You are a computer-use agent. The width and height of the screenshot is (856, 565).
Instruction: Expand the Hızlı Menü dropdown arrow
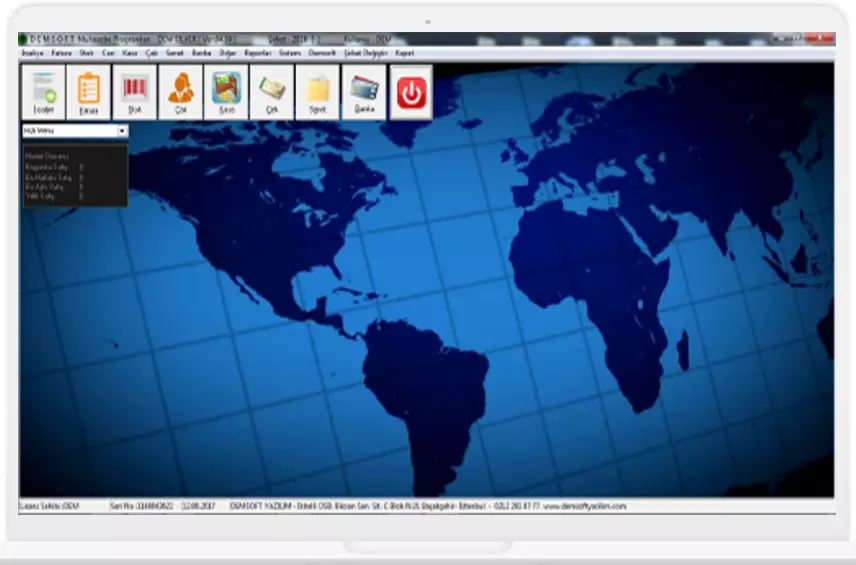(122, 131)
